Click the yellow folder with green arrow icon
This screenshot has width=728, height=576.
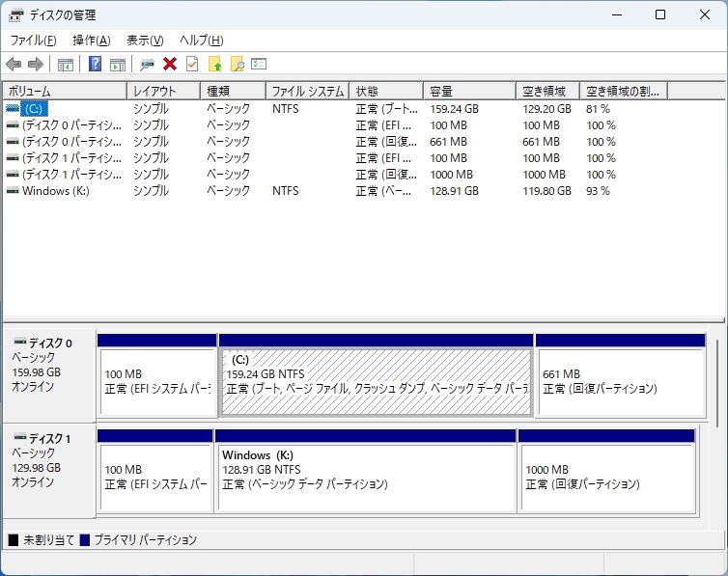click(x=215, y=65)
